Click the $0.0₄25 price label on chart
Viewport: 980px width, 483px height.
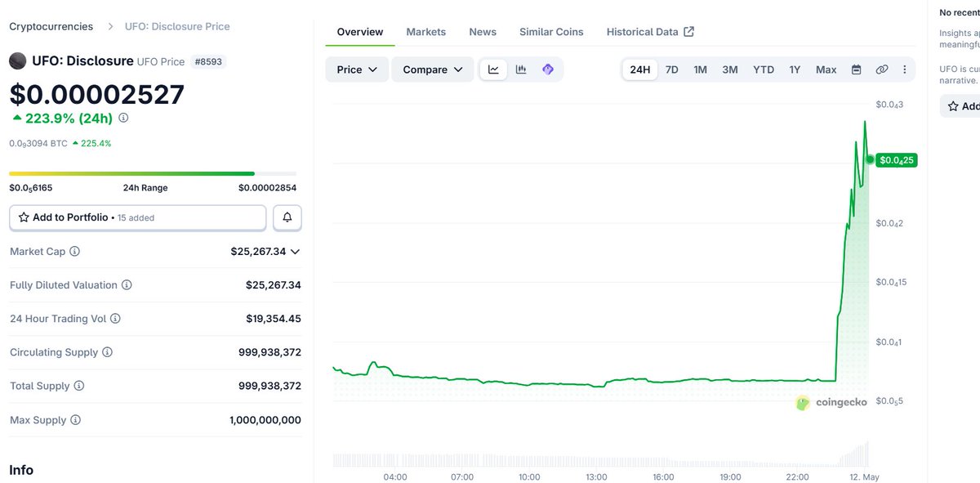[897, 160]
